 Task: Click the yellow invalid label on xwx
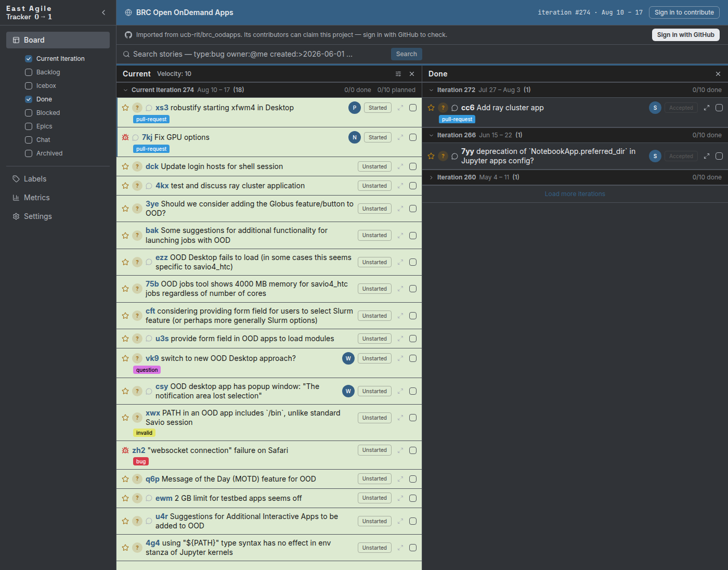[x=144, y=433]
